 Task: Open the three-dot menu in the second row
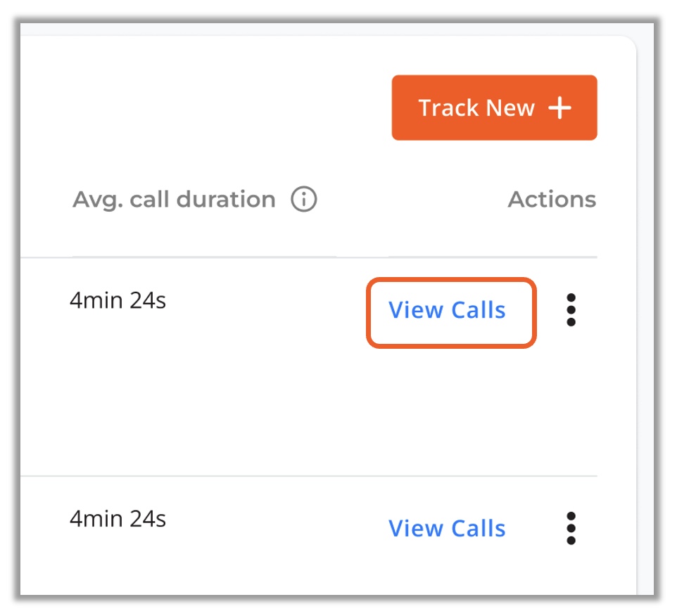(x=571, y=528)
